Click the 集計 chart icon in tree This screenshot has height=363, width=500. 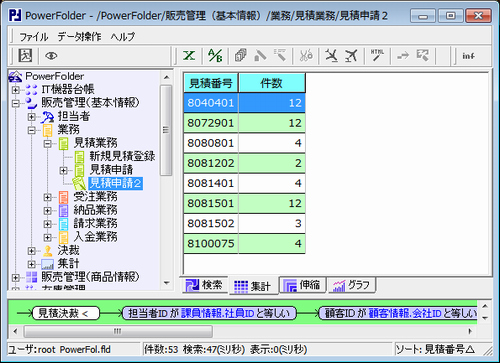[47, 264]
